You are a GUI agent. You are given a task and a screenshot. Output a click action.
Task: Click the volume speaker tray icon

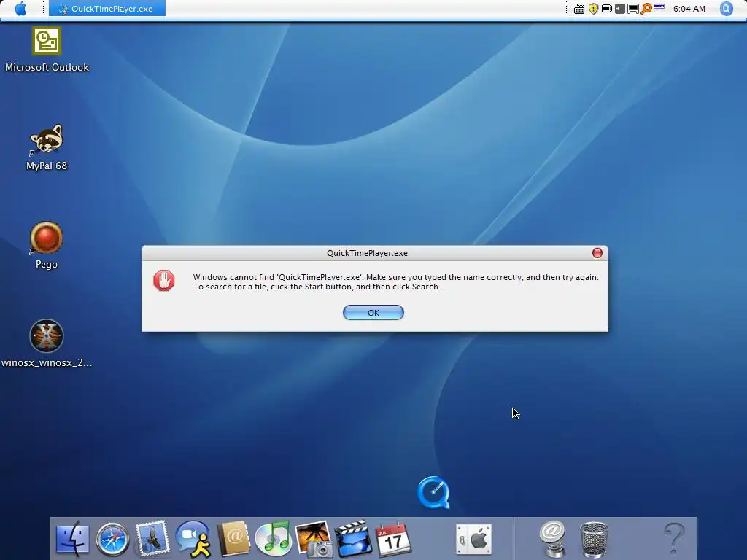click(x=620, y=9)
